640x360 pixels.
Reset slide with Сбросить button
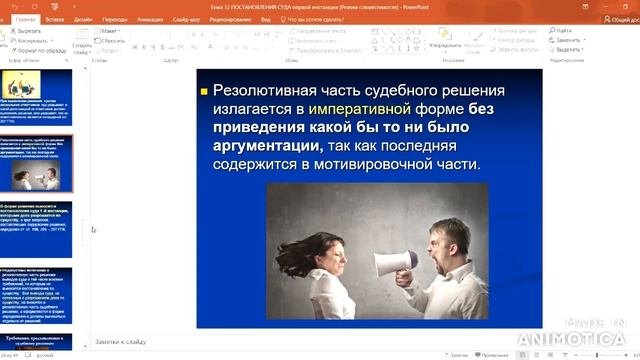point(109,41)
